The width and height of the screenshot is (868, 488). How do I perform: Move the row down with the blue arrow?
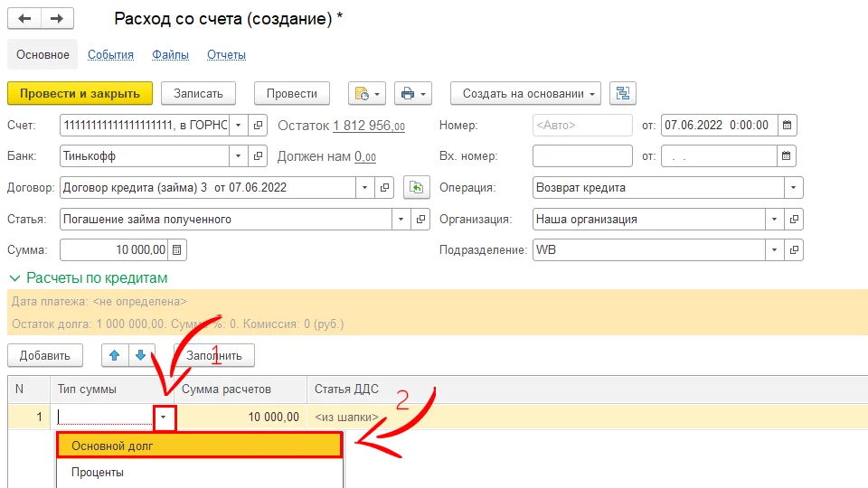[140, 355]
